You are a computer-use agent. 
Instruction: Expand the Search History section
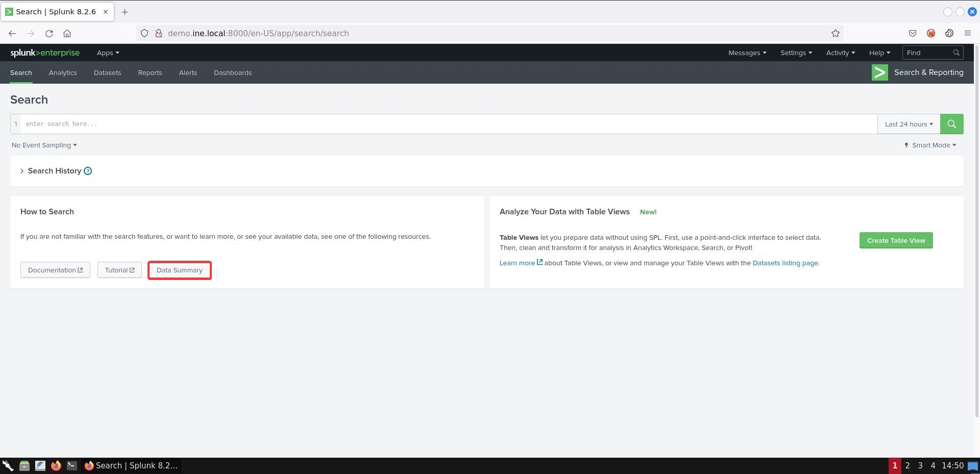coord(22,171)
